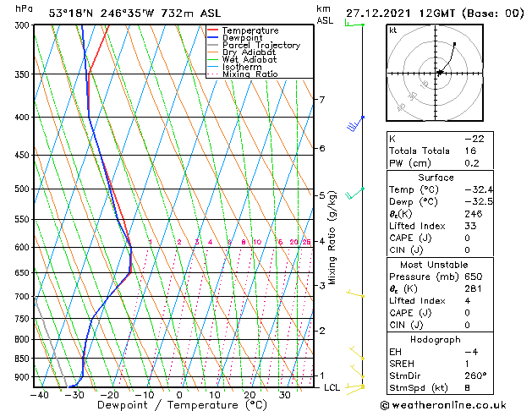
Task: Click the vertical Mixing Ratio (g/kg) label
Action: [x=332, y=238]
